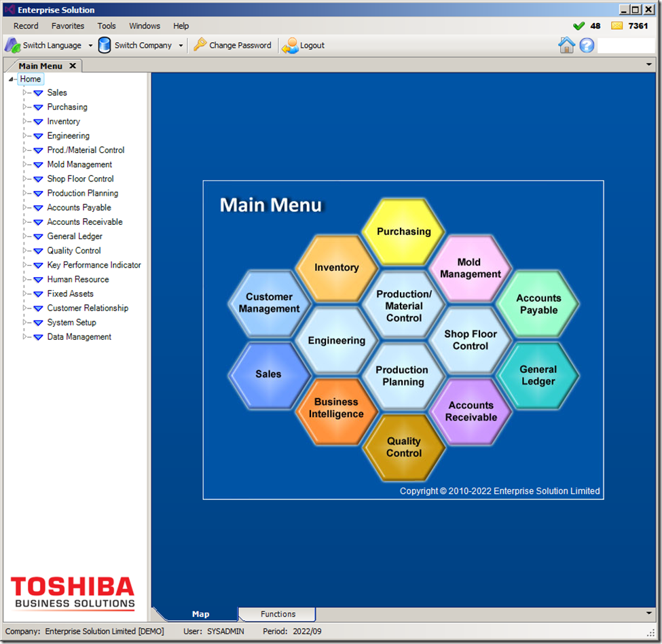The width and height of the screenshot is (662, 644).
Task: Open the Help question mark icon
Action: 587,46
